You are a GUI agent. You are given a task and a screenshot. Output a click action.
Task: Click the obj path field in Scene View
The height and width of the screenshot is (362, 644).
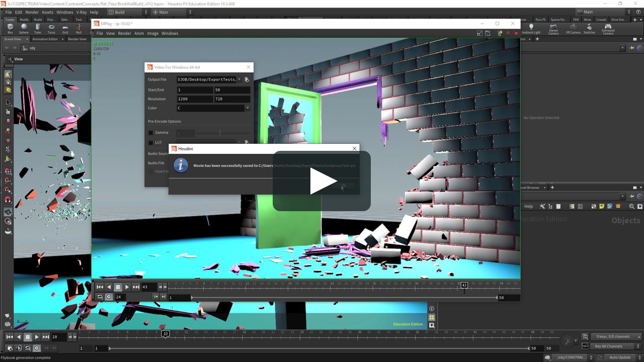pyautogui.click(x=323, y=48)
